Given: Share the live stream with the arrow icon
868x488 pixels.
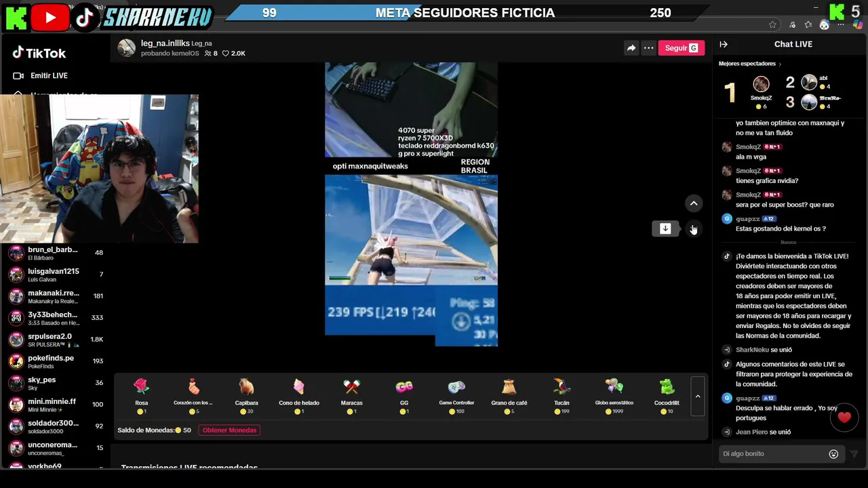Looking at the screenshot, I should 631,47.
